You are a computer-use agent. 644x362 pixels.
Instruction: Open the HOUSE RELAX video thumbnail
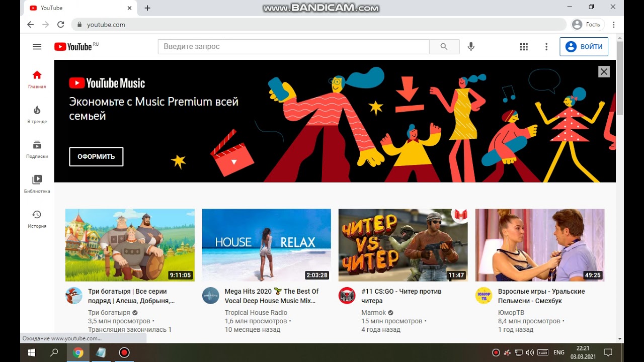(x=267, y=245)
